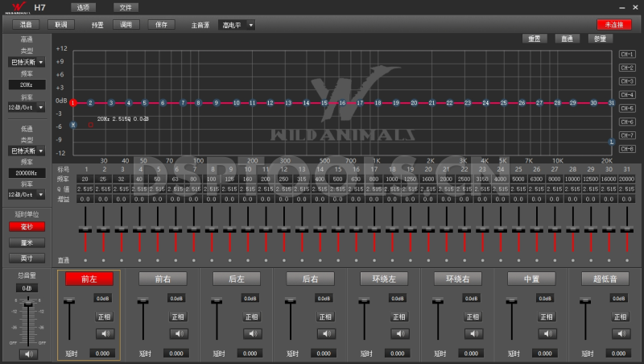Image resolution: width=644 pixels, height=364 pixels.
Task: Select the low-pass marker L on graph
Action: [x=612, y=143]
